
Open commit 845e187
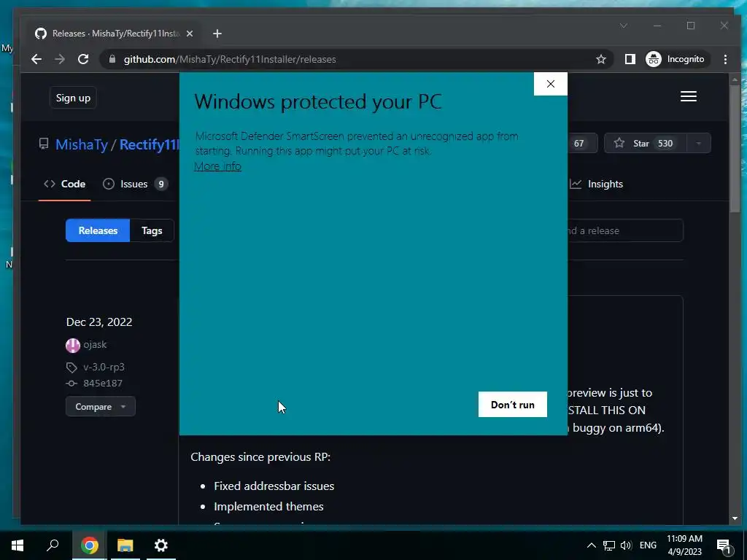pyautogui.click(x=103, y=383)
